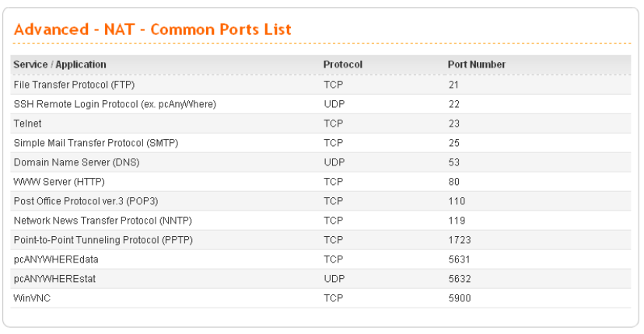Viewport: 644px width, 334px height.
Task: Click port number 5900 cell
Action: (459, 298)
